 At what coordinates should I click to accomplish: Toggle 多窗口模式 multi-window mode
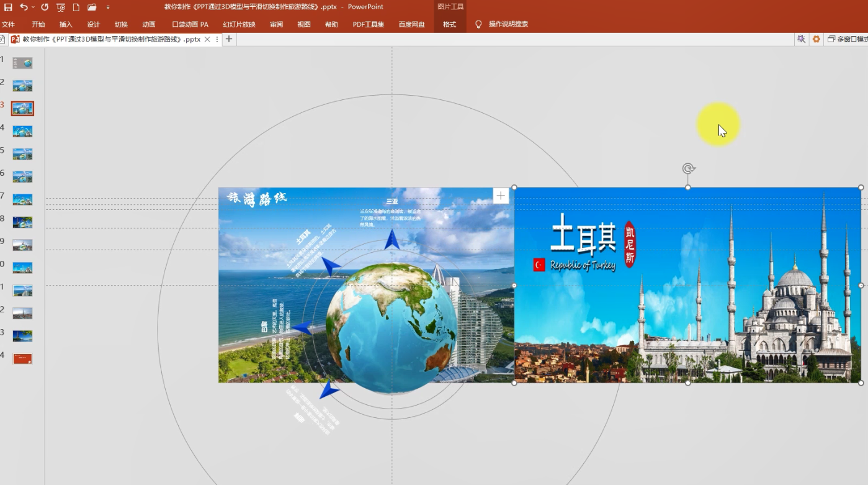pos(848,39)
